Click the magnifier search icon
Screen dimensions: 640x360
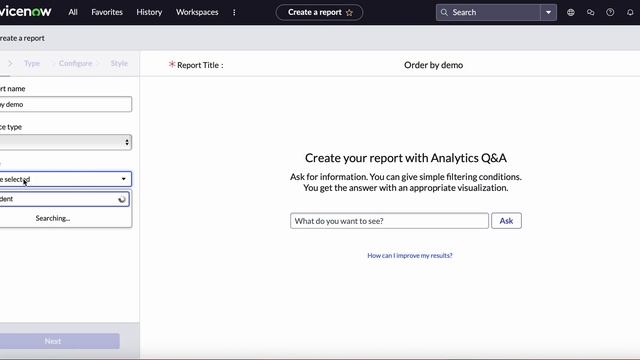pyautogui.click(x=444, y=12)
